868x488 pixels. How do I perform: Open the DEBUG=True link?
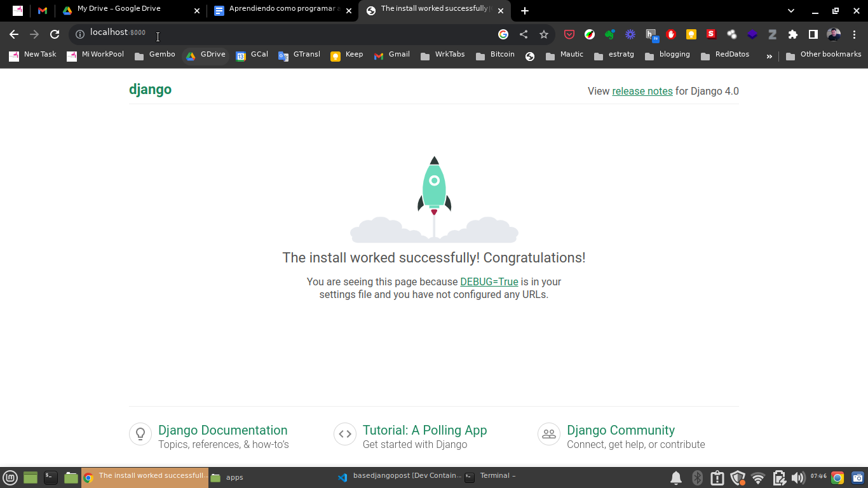[x=489, y=282]
